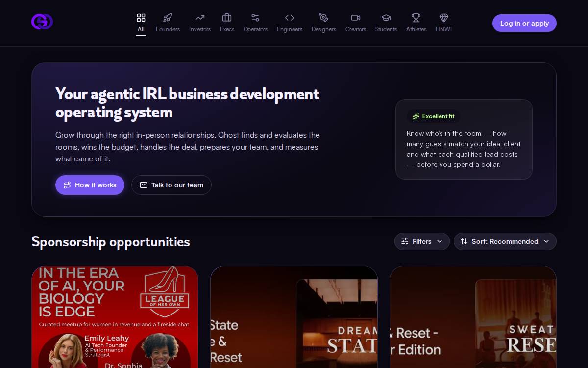Click the Athletes trophy icon

[x=416, y=18]
